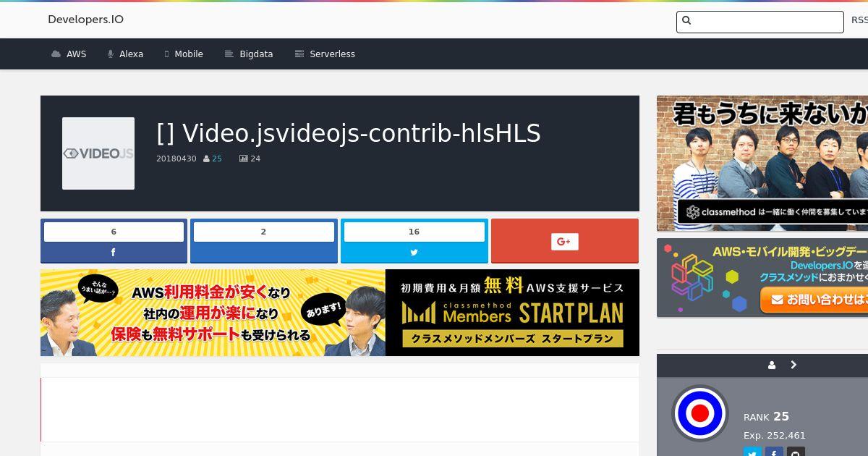The image size is (868, 456).
Task: Click the Twitter share count 16
Action: click(x=414, y=232)
